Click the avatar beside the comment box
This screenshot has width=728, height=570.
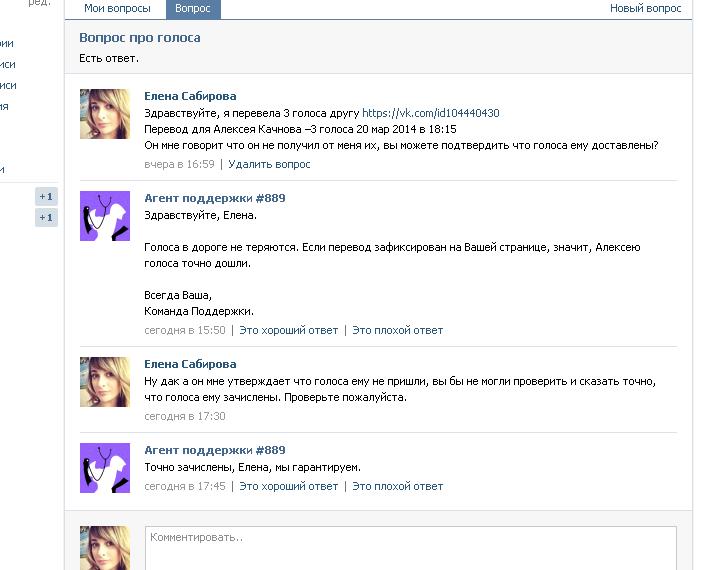coord(105,548)
